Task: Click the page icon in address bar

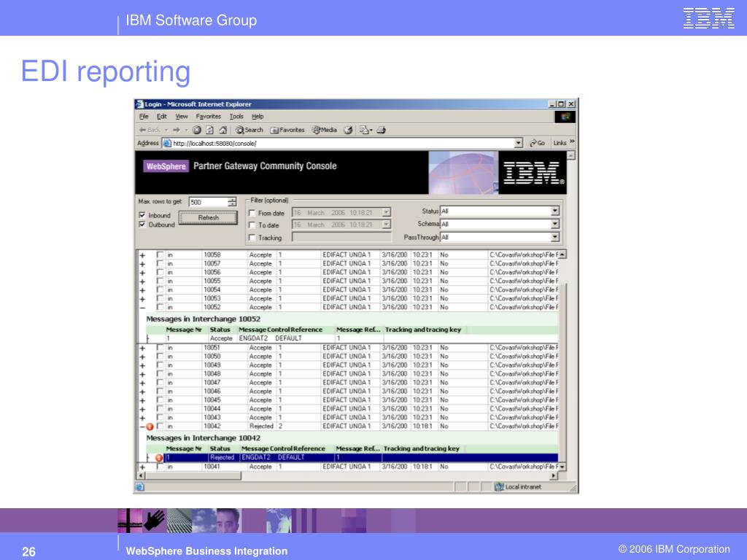Action: pyautogui.click(x=167, y=143)
